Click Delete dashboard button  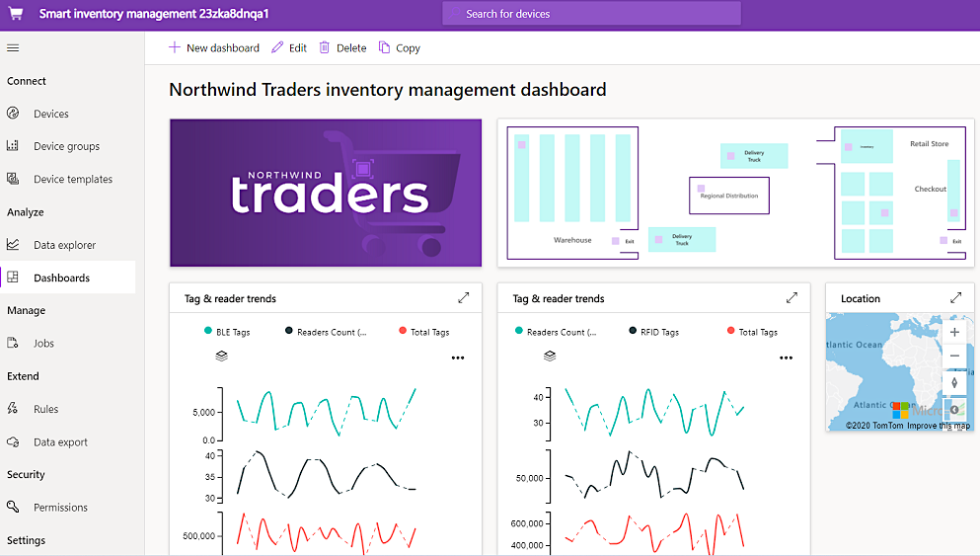tap(343, 47)
